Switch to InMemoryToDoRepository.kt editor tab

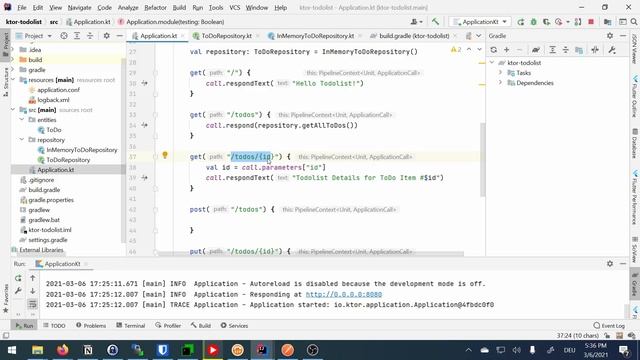click(315, 36)
